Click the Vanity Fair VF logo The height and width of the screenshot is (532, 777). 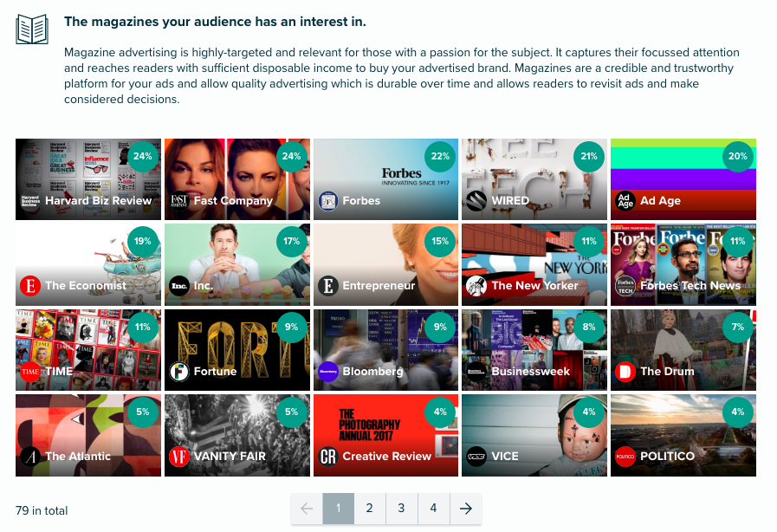point(179,456)
